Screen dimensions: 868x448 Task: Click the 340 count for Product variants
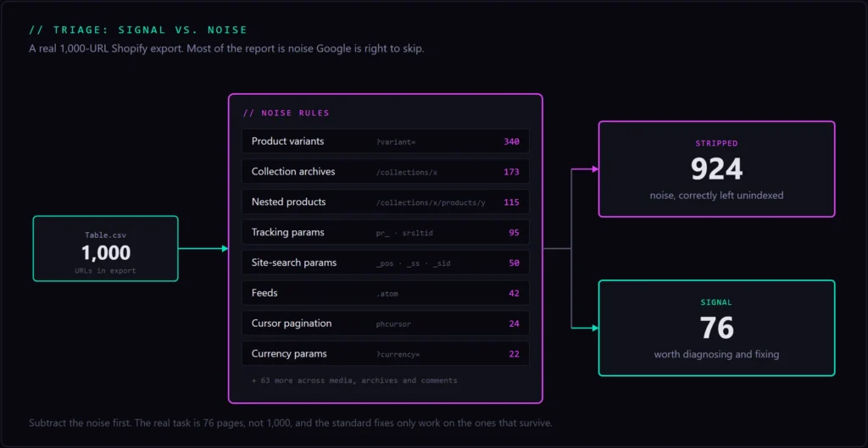(x=511, y=141)
